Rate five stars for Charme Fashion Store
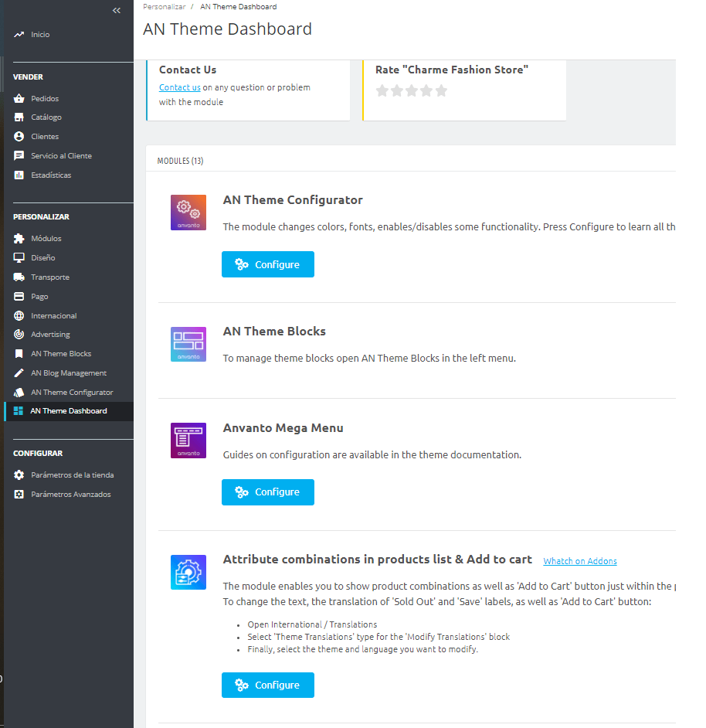Screen dimensions: 706x728 [441, 90]
